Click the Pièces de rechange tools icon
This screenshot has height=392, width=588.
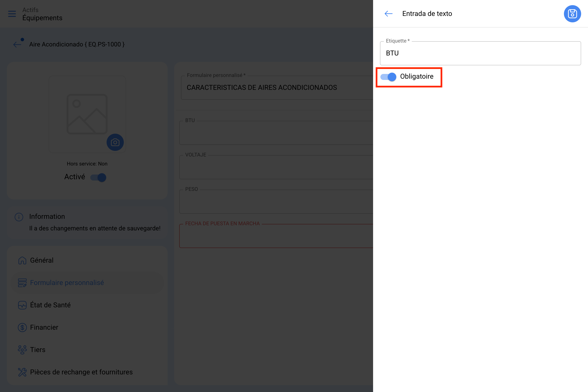tap(22, 372)
